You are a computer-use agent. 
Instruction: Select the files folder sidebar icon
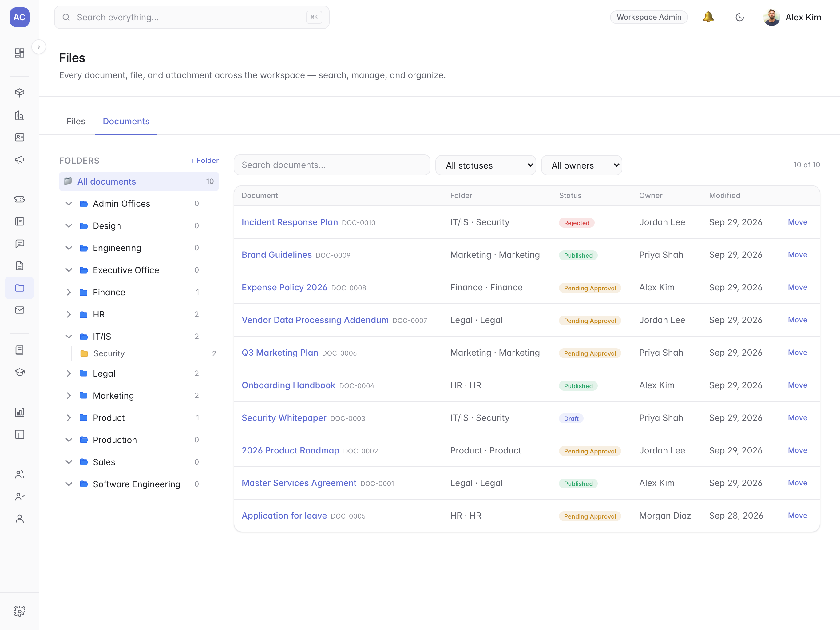point(19,288)
